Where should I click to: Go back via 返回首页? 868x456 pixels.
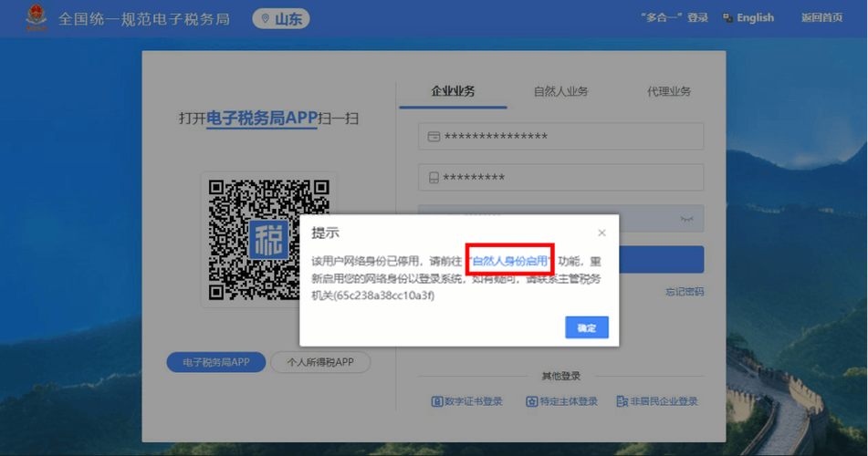821,17
